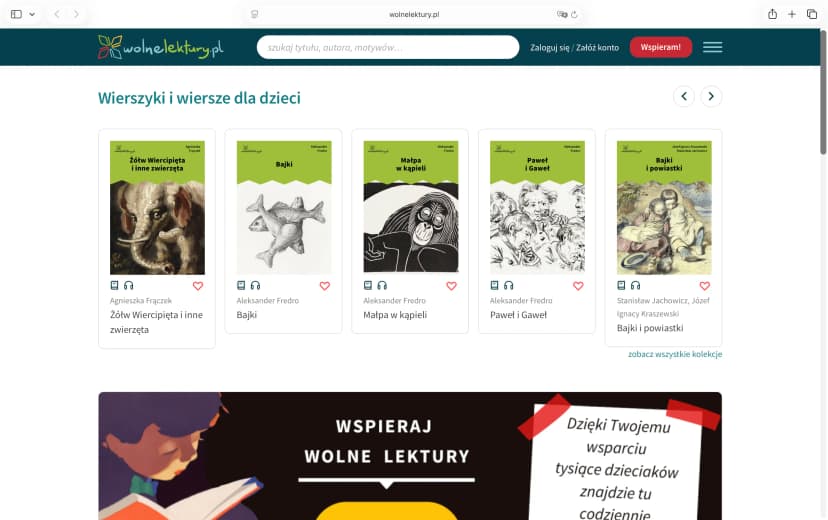
Task: Click the red Wspieram! button
Action: click(x=661, y=47)
